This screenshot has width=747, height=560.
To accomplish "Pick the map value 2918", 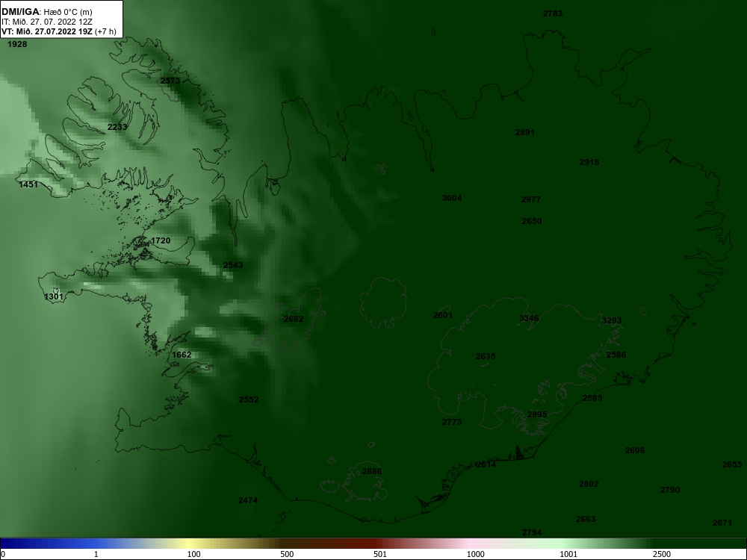I will [x=589, y=162].
